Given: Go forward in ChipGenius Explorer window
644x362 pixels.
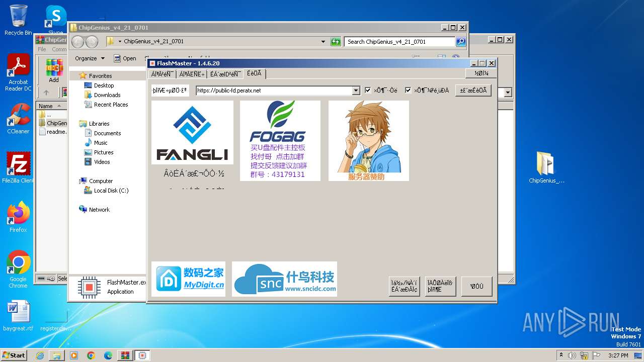Looking at the screenshot, I should point(92,42).
